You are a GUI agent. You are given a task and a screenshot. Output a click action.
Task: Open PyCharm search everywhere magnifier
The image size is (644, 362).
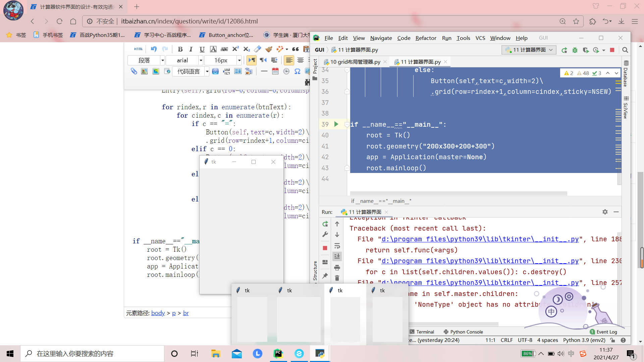pos(625,50)
